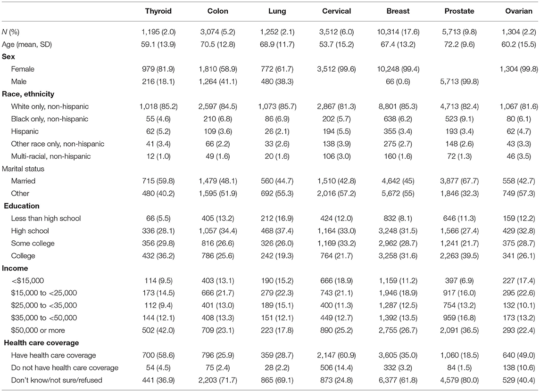
Task: Select Prostate married value 3,877 (67.7)
Action: click(459, 181)
